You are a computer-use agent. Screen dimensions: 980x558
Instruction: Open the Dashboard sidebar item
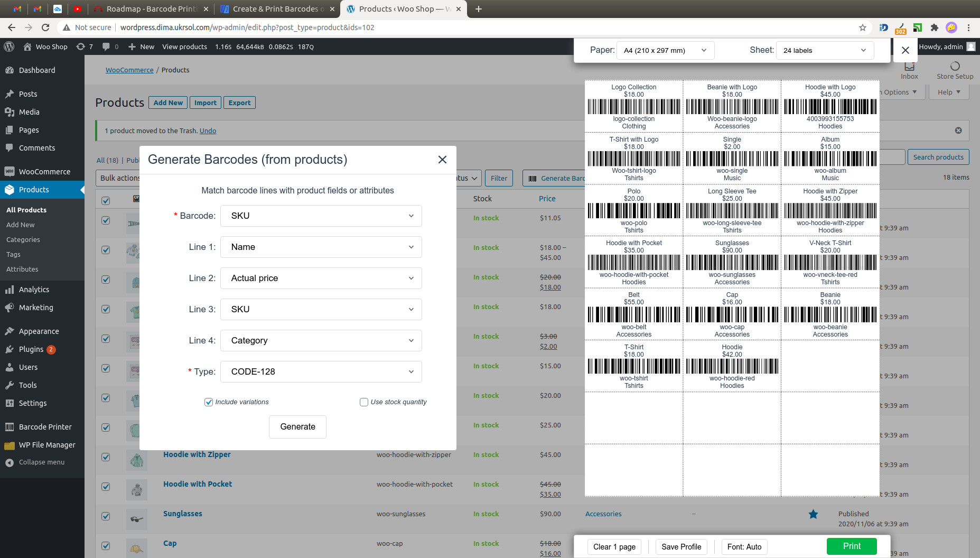click(37, 70)
